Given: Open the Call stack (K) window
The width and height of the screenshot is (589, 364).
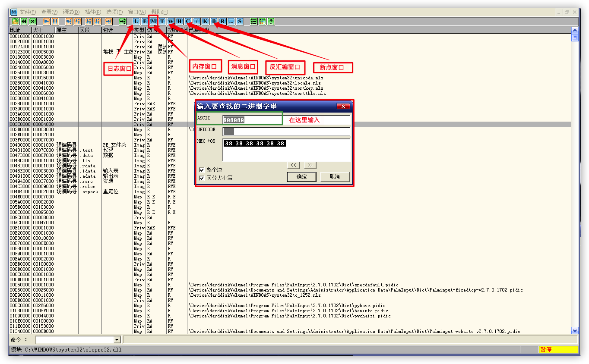Looking at the screenshot, I should click(205, 21).
